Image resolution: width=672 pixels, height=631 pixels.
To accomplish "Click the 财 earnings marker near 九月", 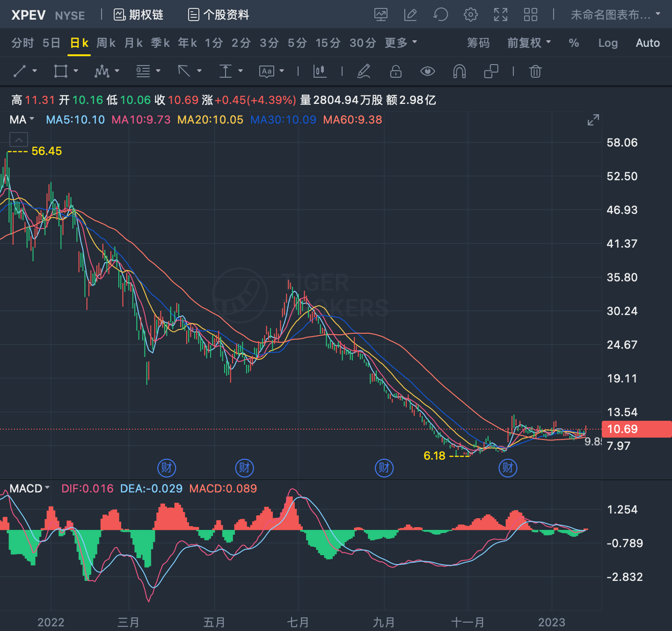I will [384, 467].
